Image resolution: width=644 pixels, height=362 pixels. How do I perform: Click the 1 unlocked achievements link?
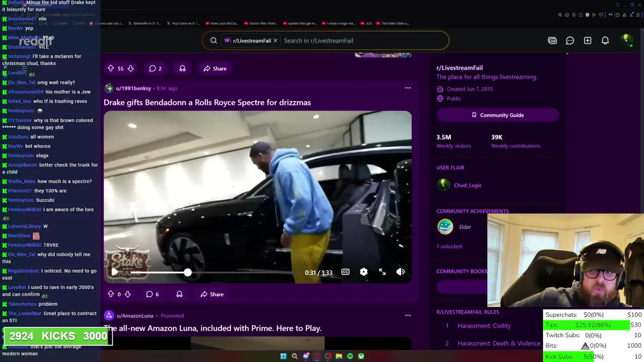point(449,246)
